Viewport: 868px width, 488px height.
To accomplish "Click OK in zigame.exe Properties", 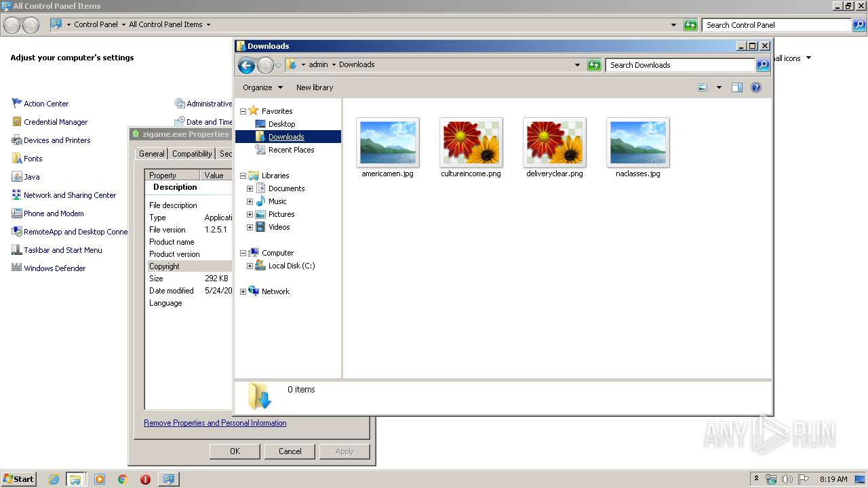I will tap(235, 451).
